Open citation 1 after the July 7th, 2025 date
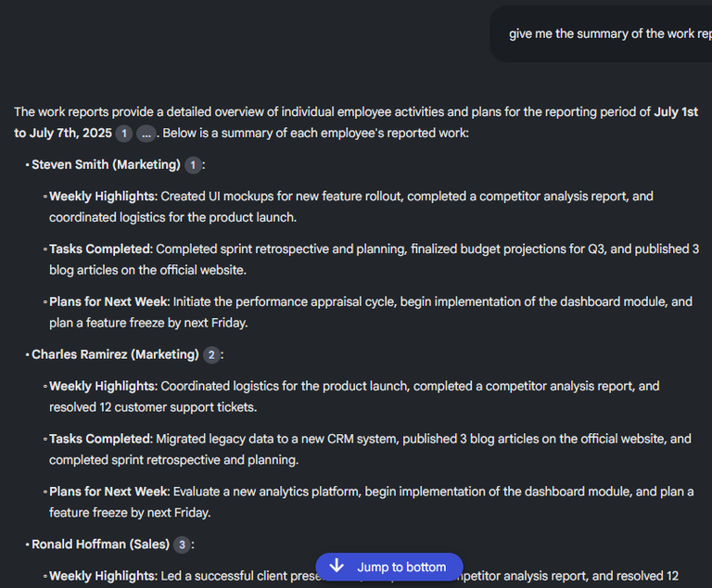 coord(124,134)
